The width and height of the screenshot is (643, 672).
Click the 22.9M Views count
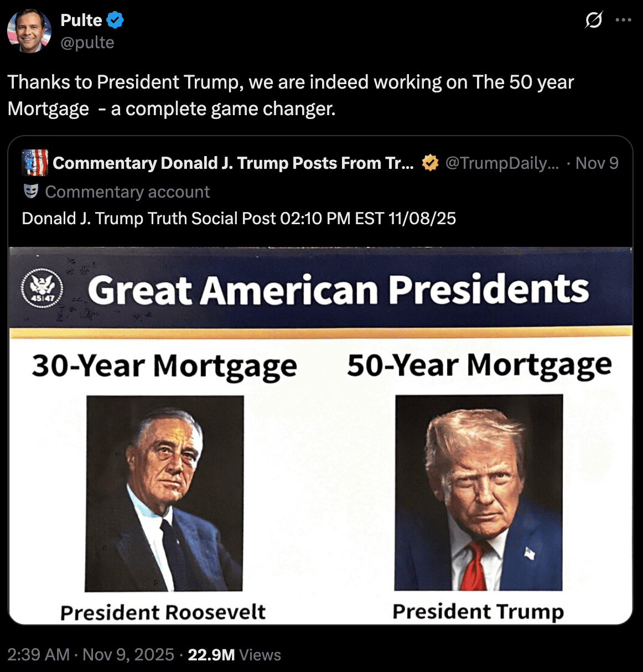click(234, 655)
